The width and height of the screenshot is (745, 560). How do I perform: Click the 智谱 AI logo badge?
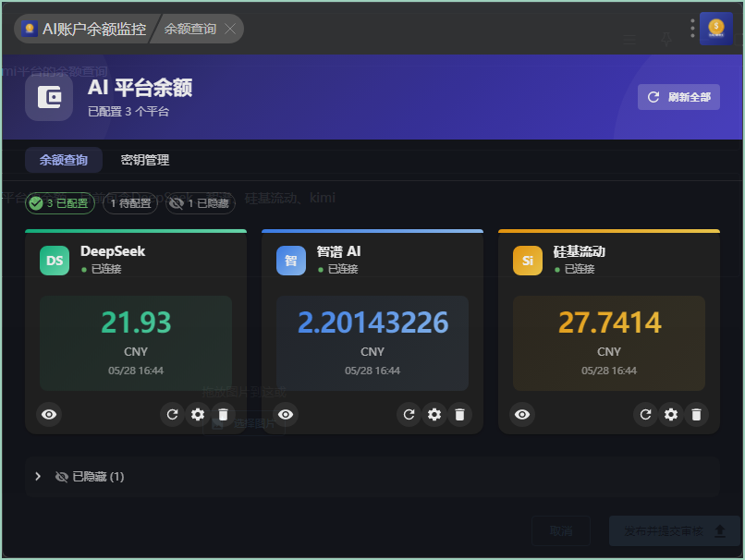coord(291,261)
